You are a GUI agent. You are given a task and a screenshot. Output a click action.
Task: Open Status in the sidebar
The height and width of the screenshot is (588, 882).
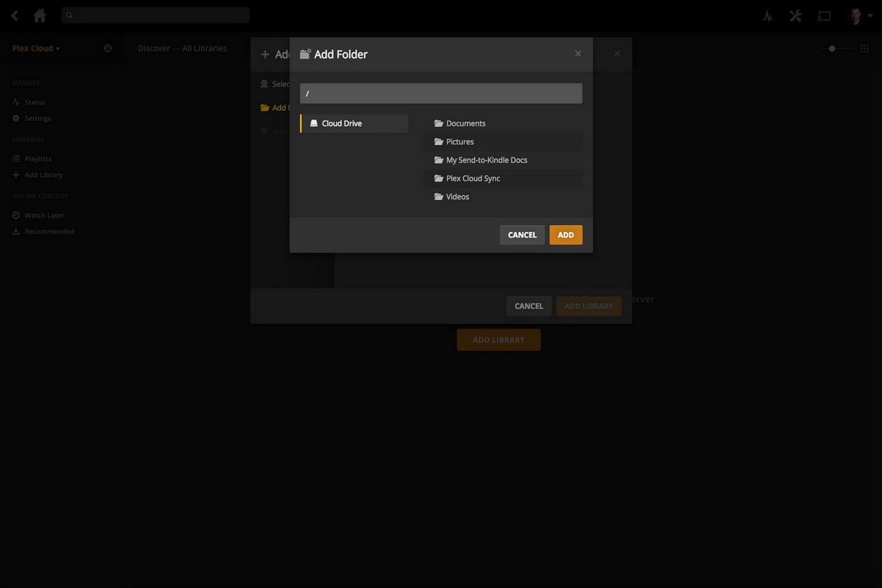point(35,102)
